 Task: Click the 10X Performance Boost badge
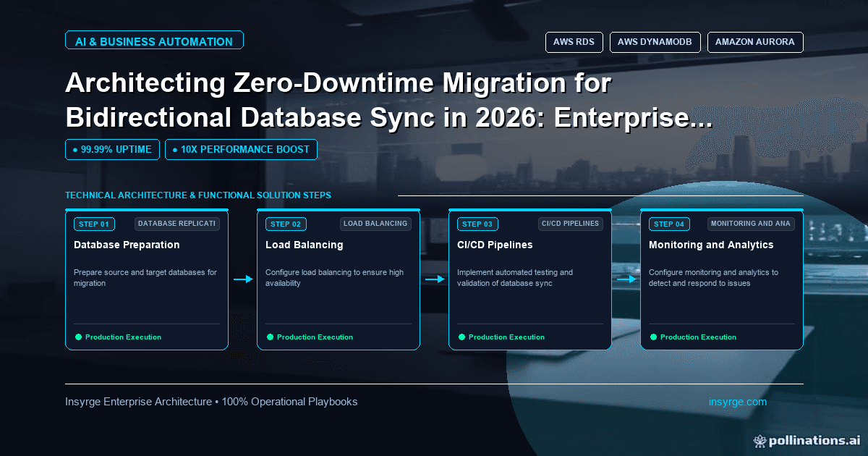(x=241, y=150)
